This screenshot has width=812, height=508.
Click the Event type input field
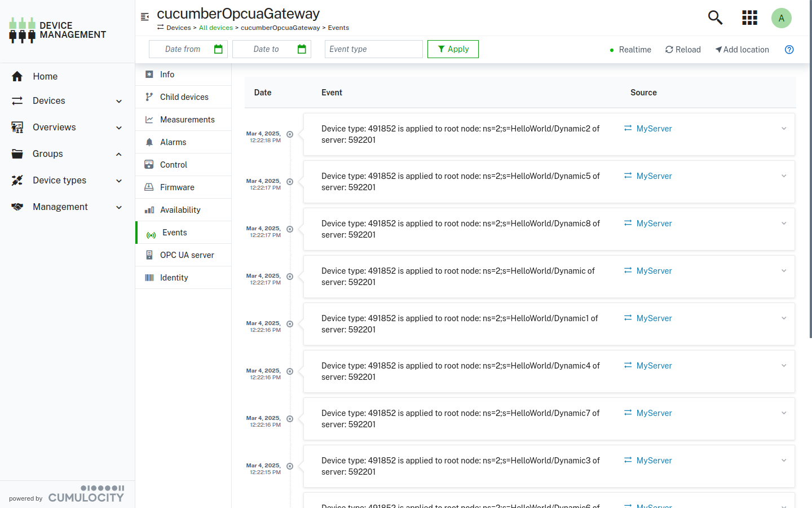coord(373,49)
